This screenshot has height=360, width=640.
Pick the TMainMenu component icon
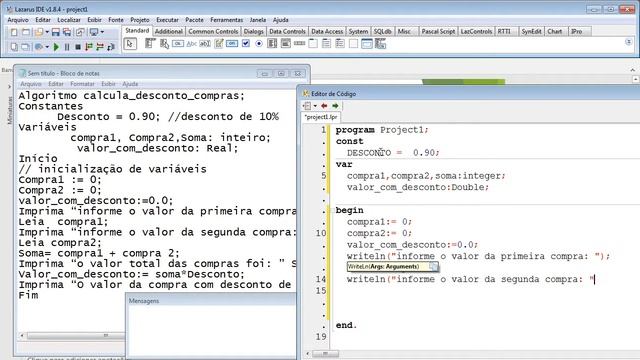click(x=150, y=43)
